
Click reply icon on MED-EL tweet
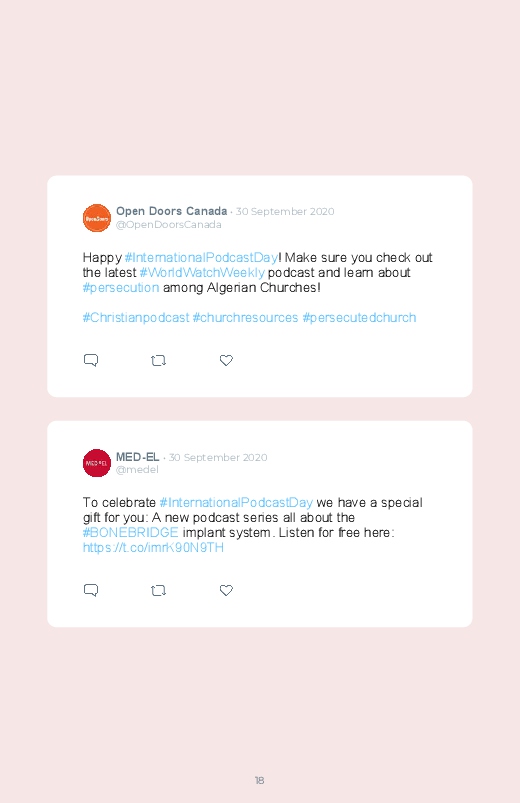click(91, 590)
